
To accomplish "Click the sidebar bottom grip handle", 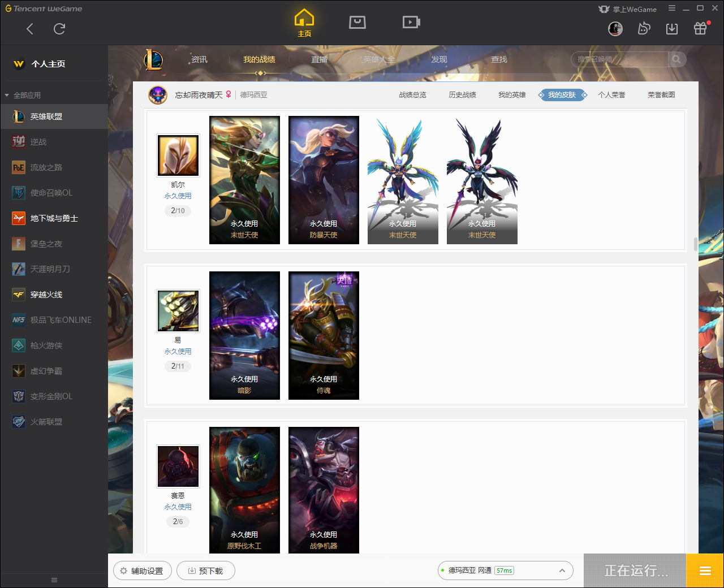I will (54, 580).
